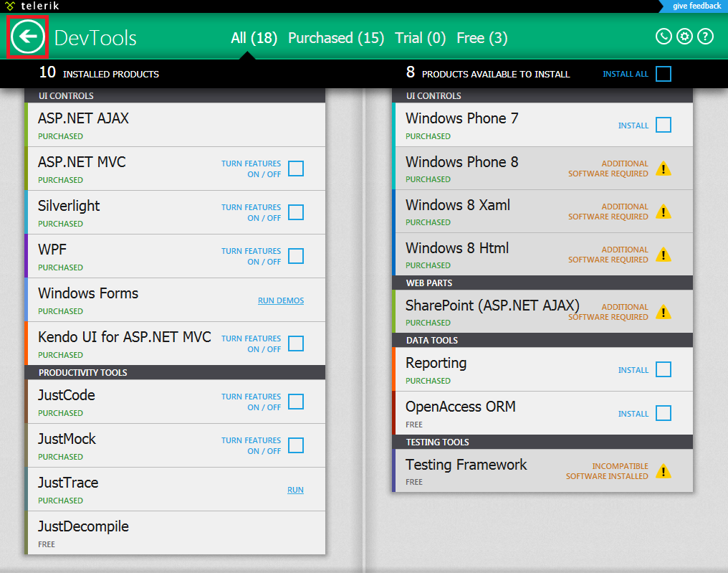The height and width of the screenshot is (573, 728).
Task: Toggle features checkbox for Kendo UI
Action: pyautogui.click(x=296, y=344)
